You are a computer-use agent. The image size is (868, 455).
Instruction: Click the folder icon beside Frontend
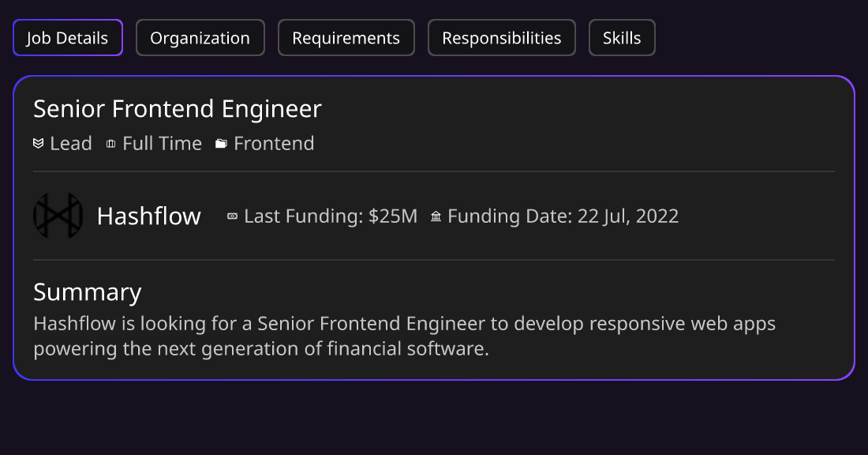(x=221, y=144)
